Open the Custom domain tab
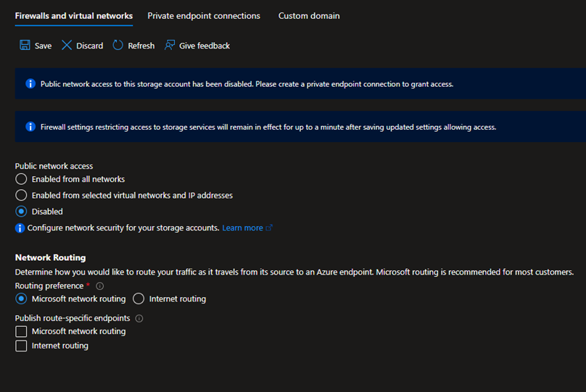 309,16
